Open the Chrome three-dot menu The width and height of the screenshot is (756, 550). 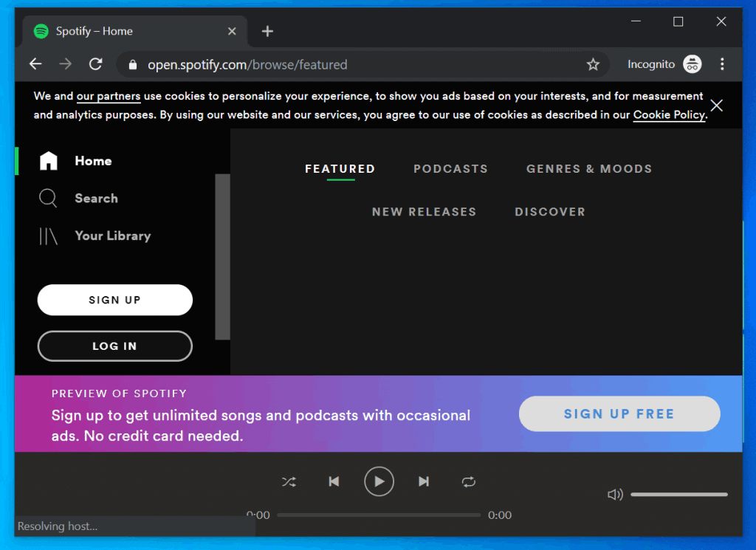[x=722, y=64]
